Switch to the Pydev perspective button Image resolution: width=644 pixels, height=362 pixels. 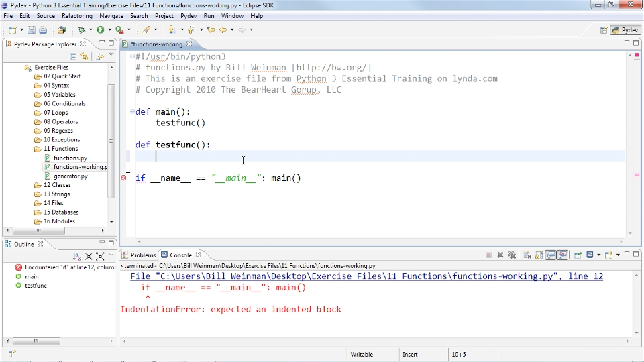[625, 30]
